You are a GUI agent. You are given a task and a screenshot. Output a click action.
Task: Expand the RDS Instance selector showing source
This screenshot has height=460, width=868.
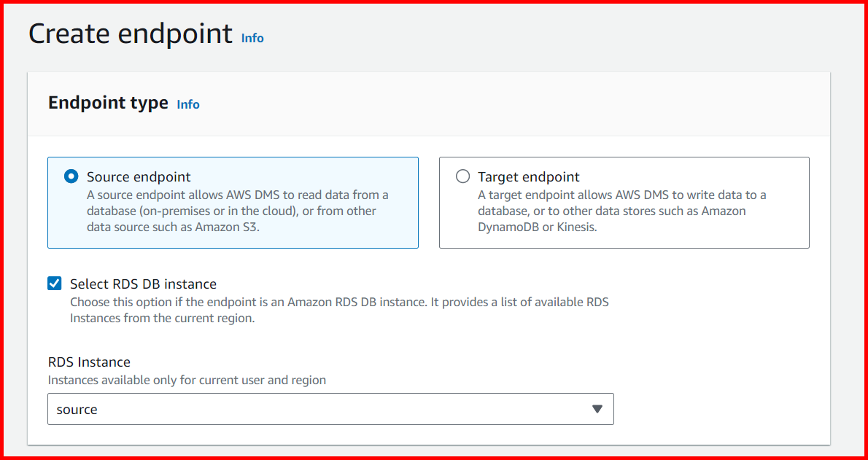(330, 409)
